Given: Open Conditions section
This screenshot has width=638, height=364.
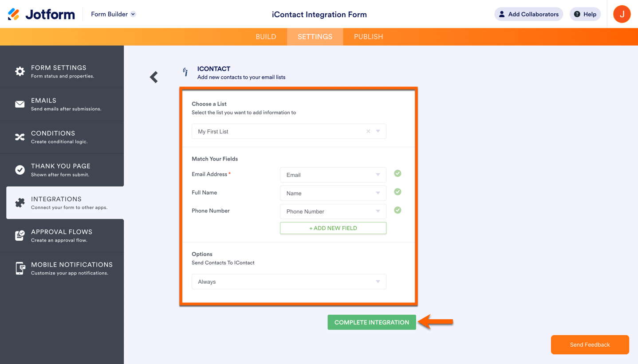Looking at the screenshot, I should (x=62, y=137).
